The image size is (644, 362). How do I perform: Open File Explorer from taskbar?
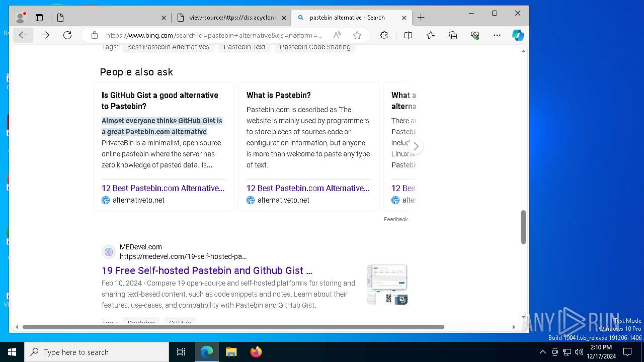[231, 352]
